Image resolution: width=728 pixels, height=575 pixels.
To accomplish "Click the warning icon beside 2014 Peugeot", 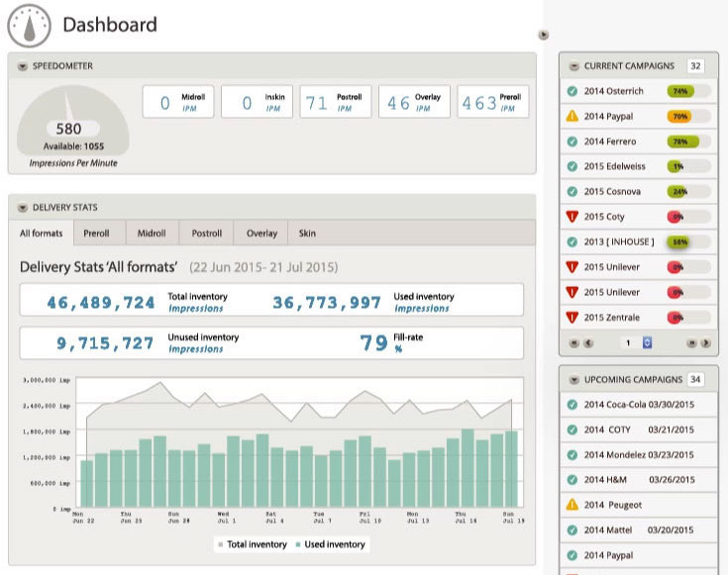I will coord(572,505).
